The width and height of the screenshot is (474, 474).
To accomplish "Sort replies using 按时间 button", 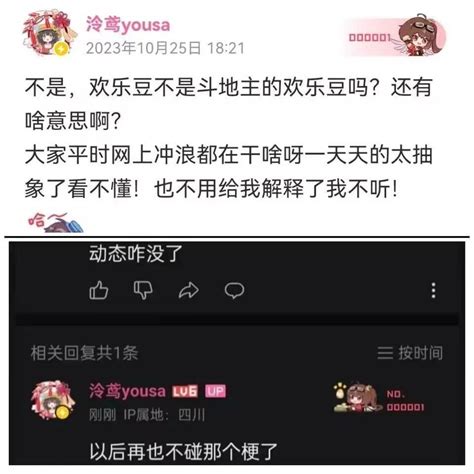I will point(421,353).
